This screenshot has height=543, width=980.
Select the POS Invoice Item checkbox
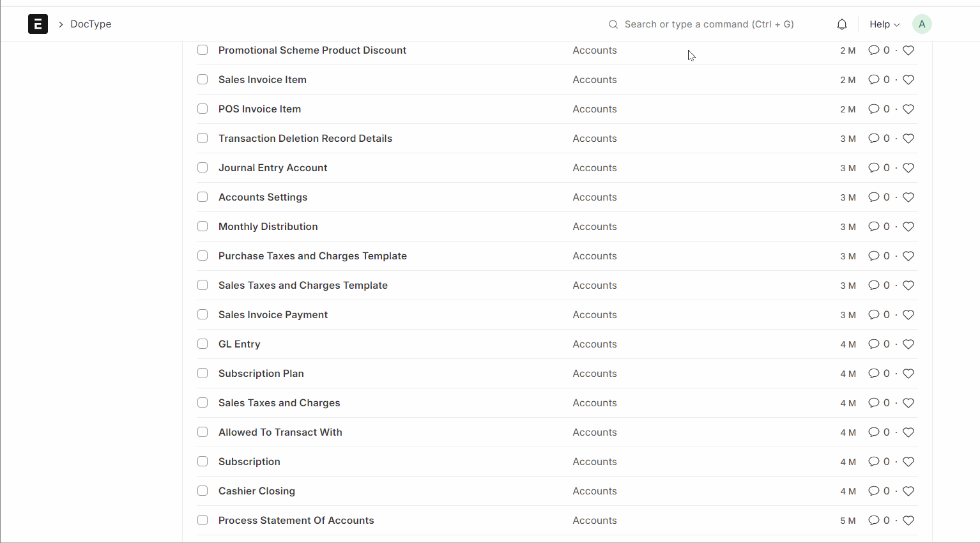[x=203, y=109]
